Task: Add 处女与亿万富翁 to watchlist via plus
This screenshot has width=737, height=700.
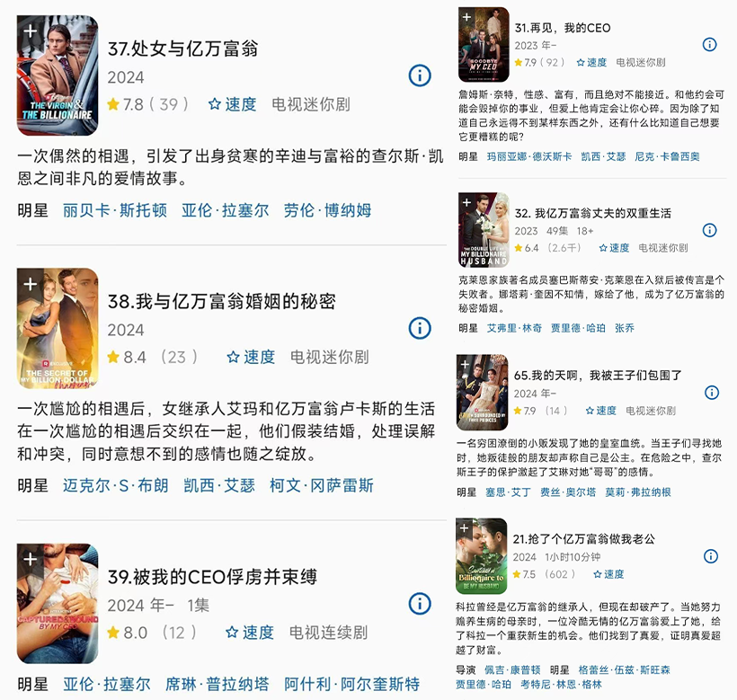Action: pyautogui.click(x=31, y=31)
